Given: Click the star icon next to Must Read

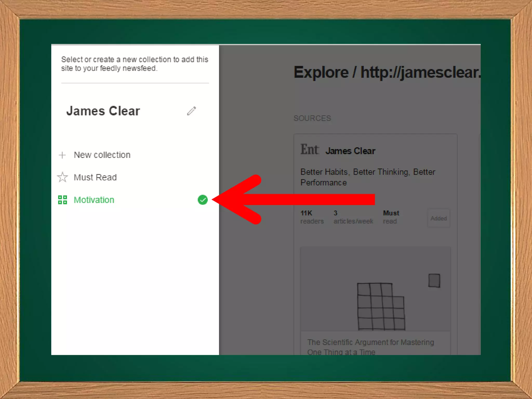Looking at the screenshot, I should tap(62, 177).
